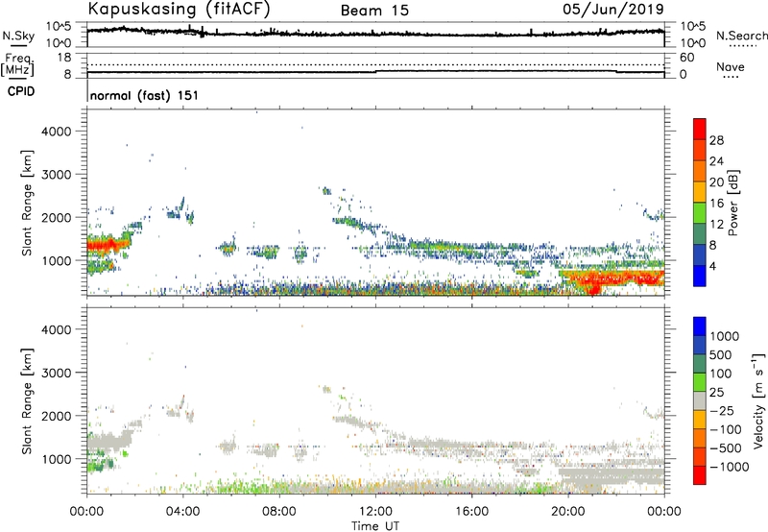The height and width of the screenshot is (532, 768).
Task: Click the gray segment of velocity colorbar
Action: click(700, 401)
